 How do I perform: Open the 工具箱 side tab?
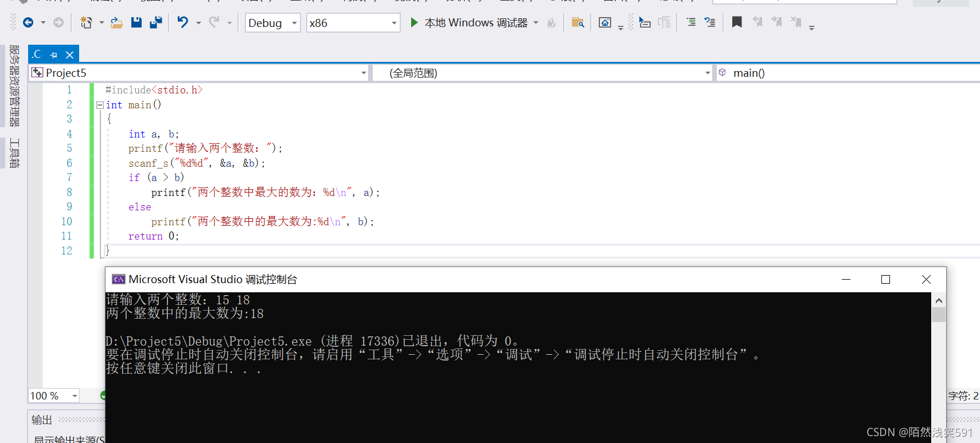(x=14, y=153)
